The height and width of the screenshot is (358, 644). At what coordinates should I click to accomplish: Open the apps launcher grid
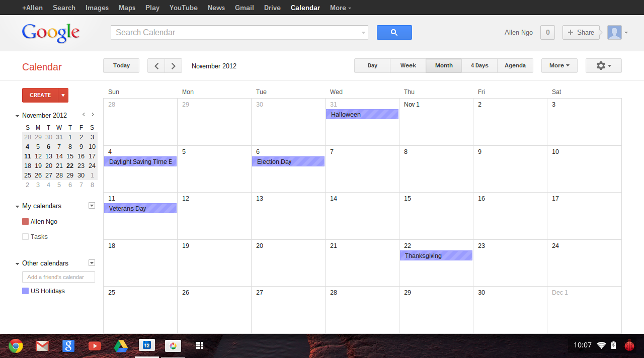[199, 345]
